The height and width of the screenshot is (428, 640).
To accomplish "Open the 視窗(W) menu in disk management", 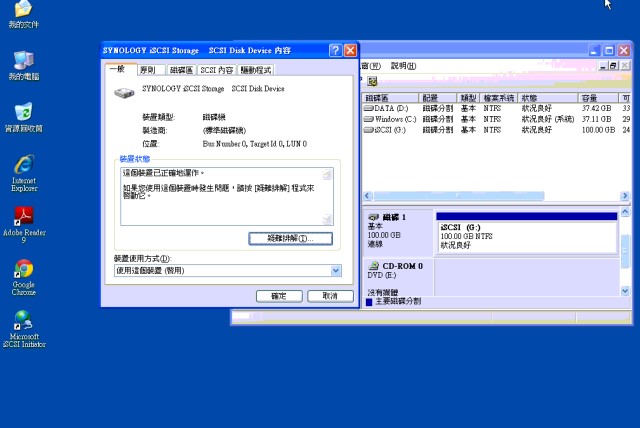I will pos(371,66).
